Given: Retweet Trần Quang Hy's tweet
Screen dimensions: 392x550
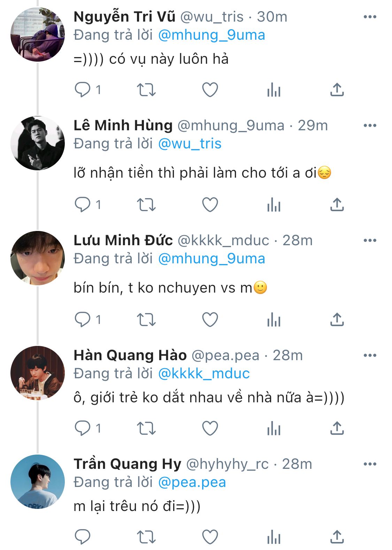Looking at the screenshot, I should pos(146,537).
